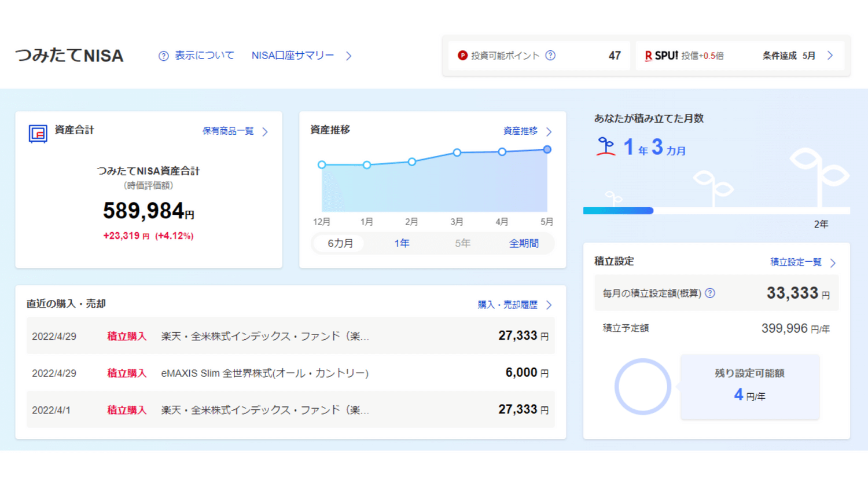The width and height of the screenshot is (868, 488).
Task: Click help icon by 毎月の積立設定額(概算)
Action: point(710,293)
